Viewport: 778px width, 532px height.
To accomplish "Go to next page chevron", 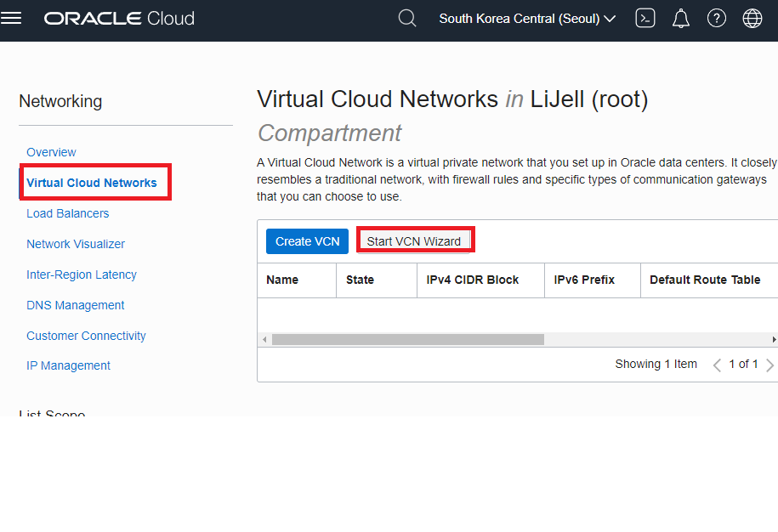I will coord(769,365).
